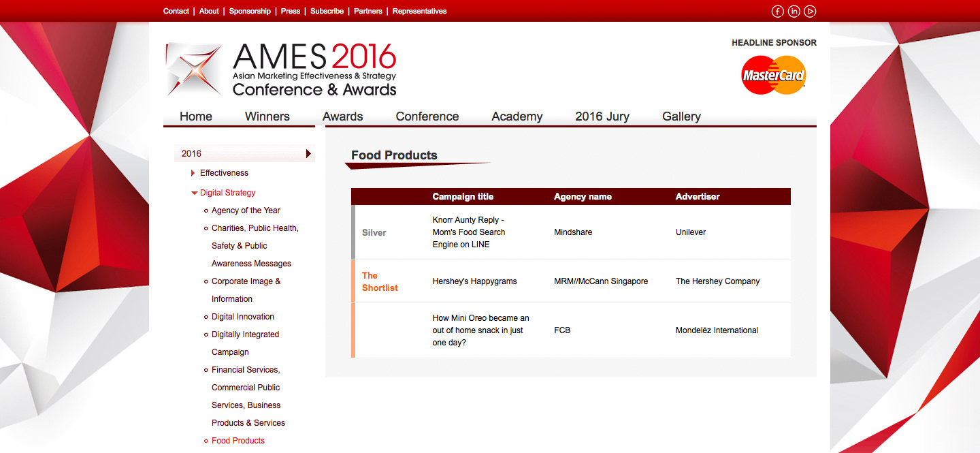
Task: Open the Sponsorship link
Action: pyautogui.click(x=250, y=11)
